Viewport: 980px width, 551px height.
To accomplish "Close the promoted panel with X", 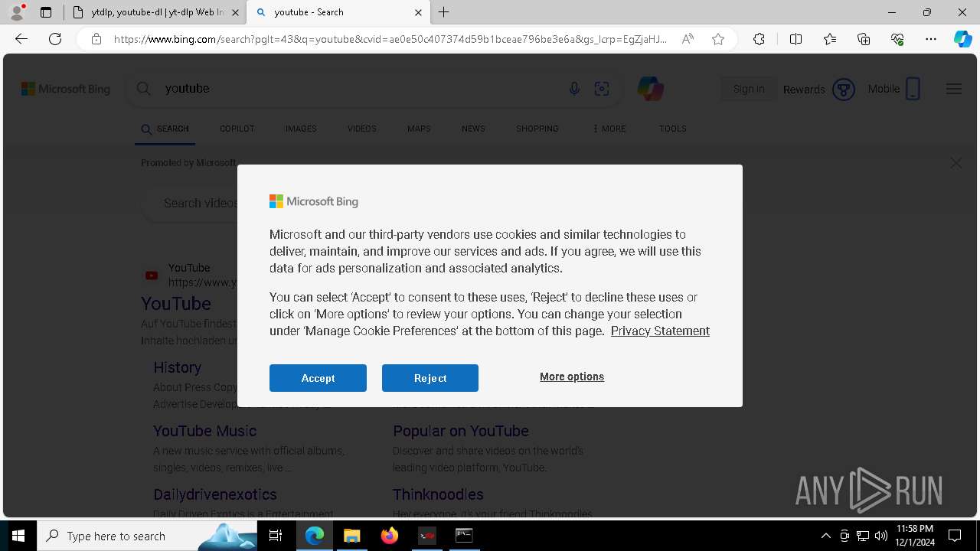I will tap(956, 163).
